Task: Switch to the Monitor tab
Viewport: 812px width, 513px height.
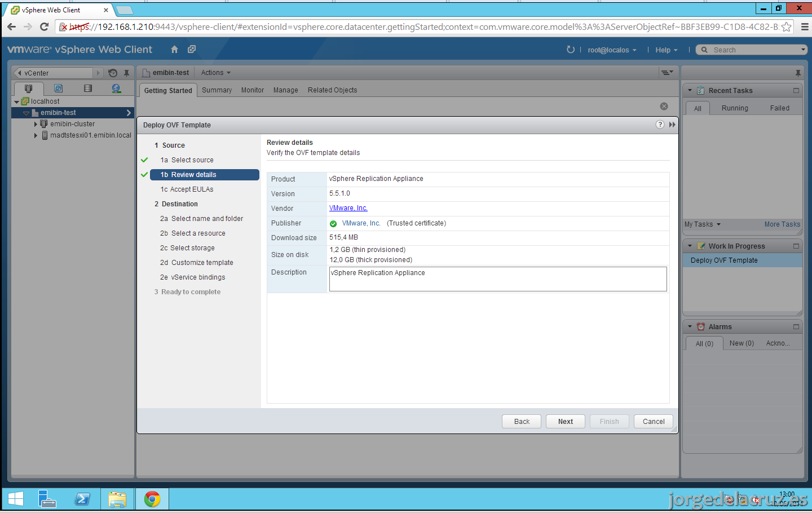Action: (x=253, y=90)
